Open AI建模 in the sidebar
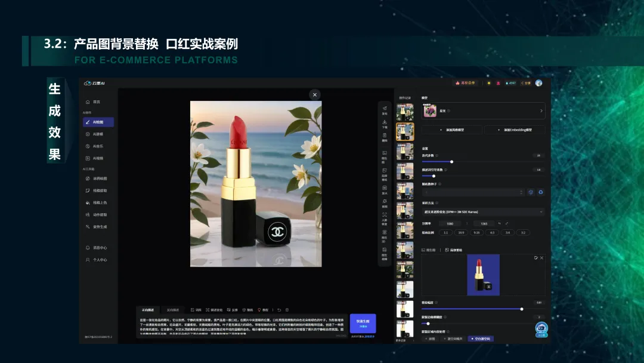Viewport: 644px width, 363px height. coord(94,134)
